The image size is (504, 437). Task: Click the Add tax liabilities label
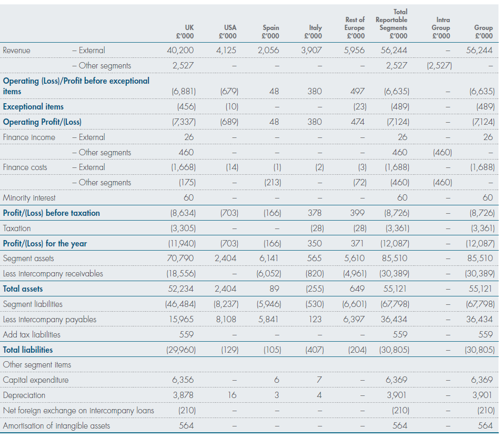(32, 335)
